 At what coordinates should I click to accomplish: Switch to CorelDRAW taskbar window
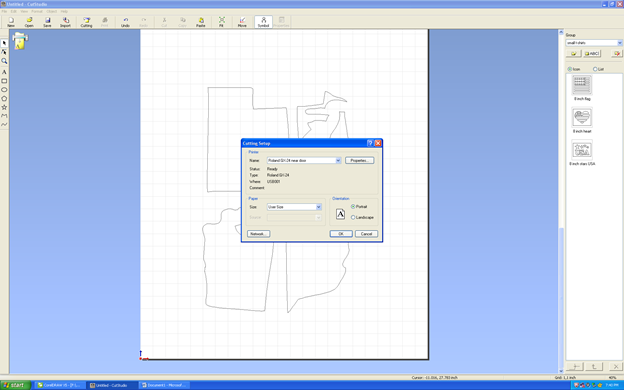click(x=60, y=385)
